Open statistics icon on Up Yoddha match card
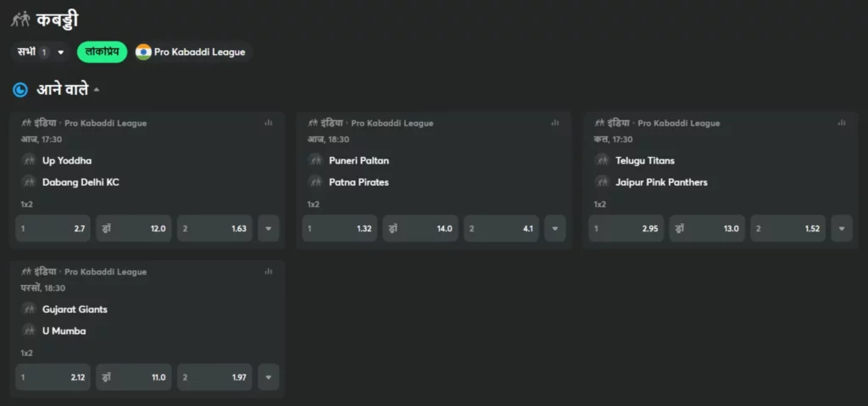This screenshot has width=868, height=406. pyautogui.click(x=269, y=123)
